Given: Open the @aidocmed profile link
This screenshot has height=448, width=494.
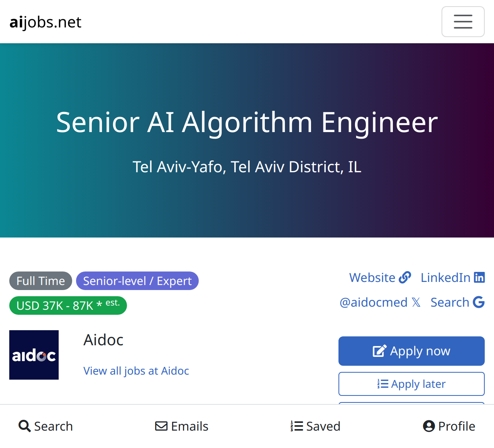Looking at the screenshot, I should coord(373,302).
